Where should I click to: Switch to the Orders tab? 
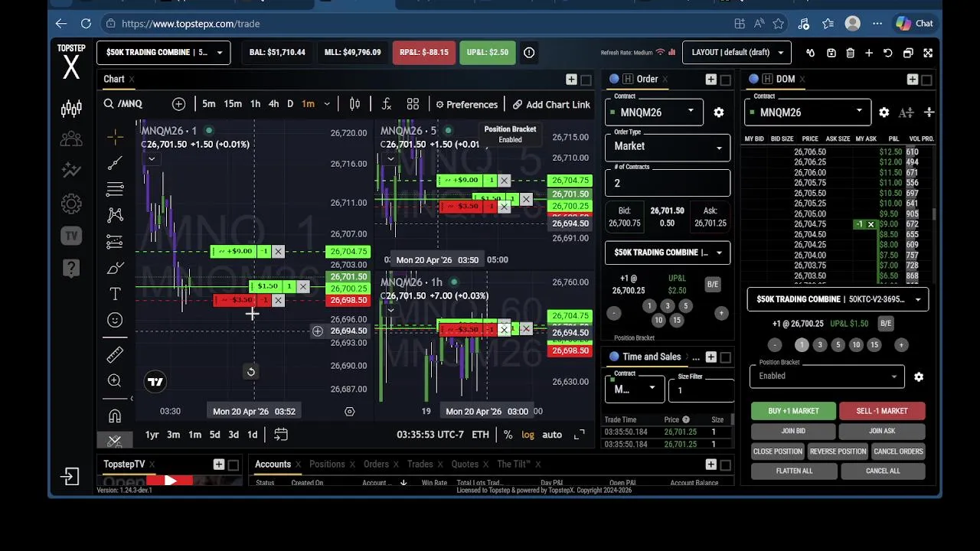click(376, 464)
